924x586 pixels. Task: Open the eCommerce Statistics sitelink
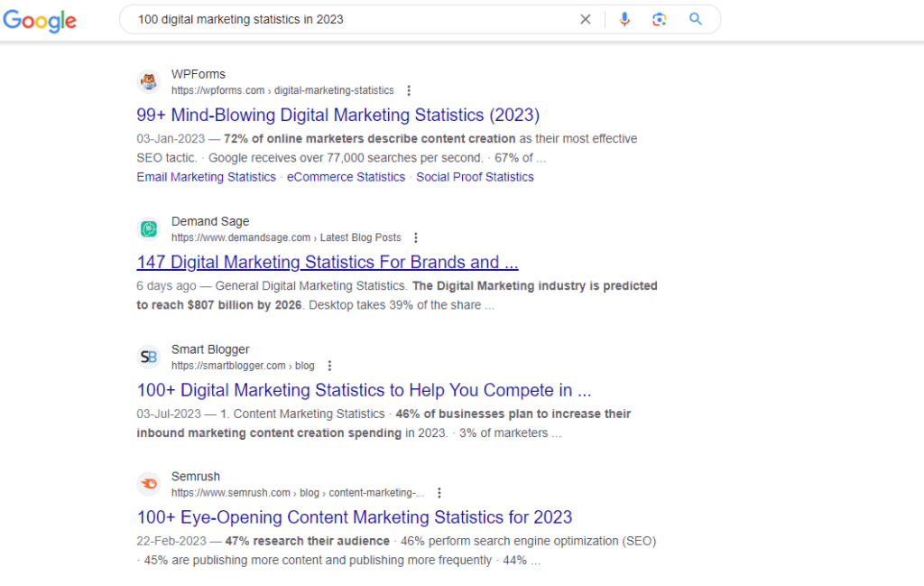click(346, 177)
